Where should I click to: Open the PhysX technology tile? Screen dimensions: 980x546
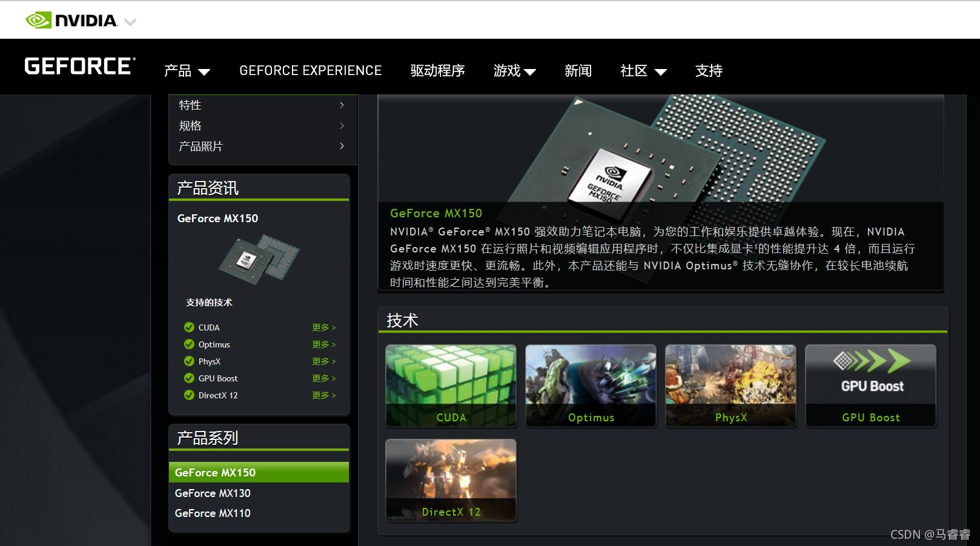click(x=730, y=386)
